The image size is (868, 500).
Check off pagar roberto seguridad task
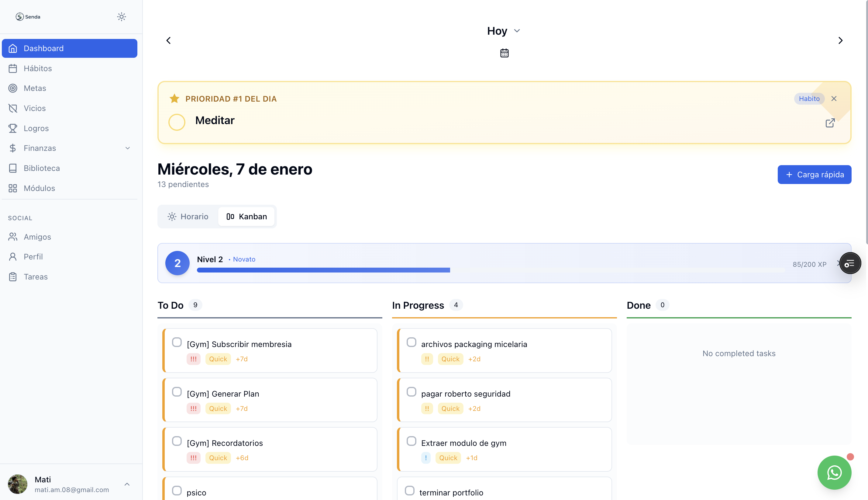tap(411, 391)
